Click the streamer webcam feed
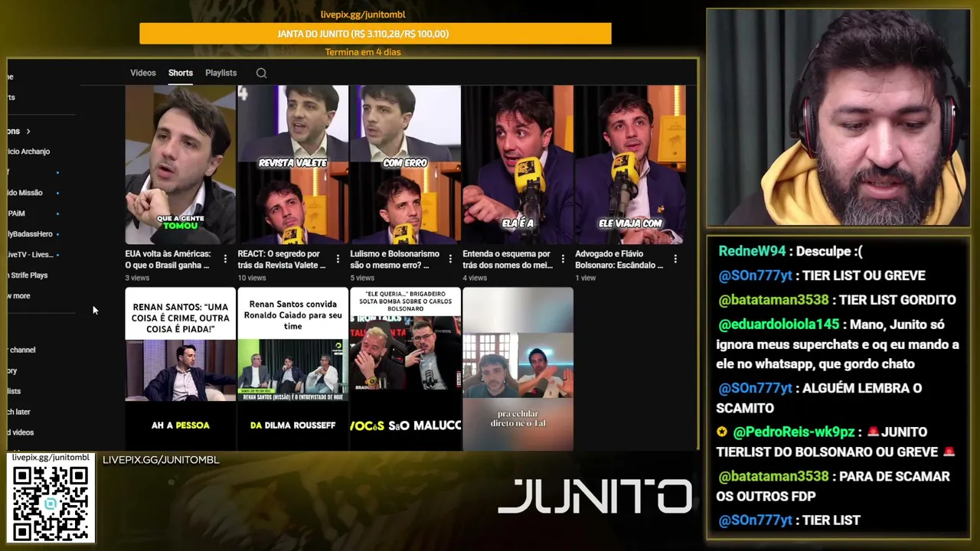 [838, 118]
